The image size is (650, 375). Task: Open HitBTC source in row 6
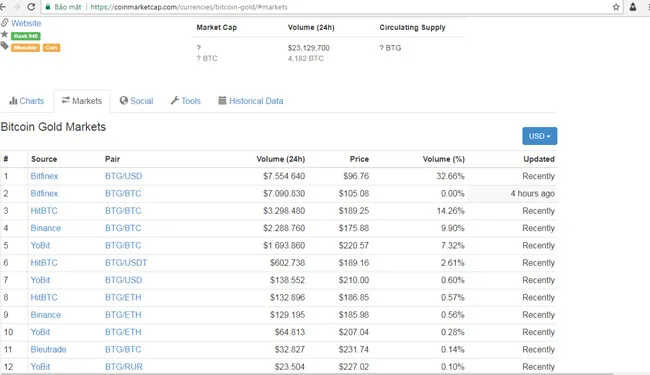(x=44, y=263)
